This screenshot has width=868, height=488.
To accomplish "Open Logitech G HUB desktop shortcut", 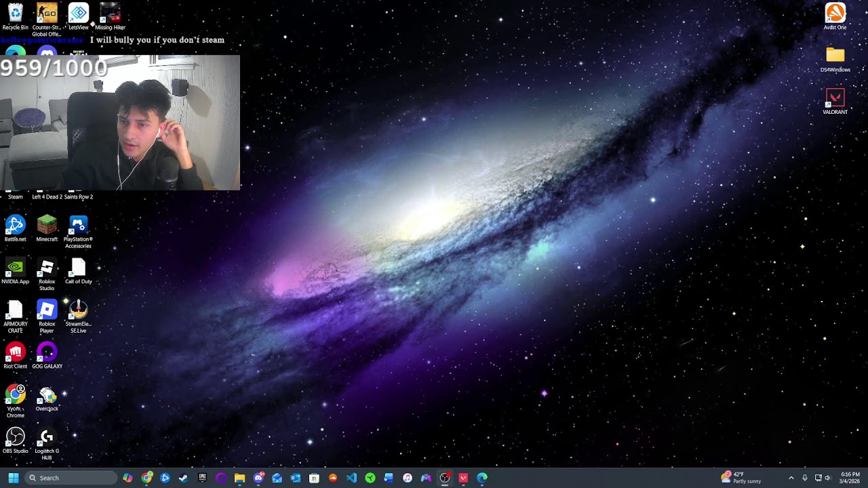I will 47,443.
